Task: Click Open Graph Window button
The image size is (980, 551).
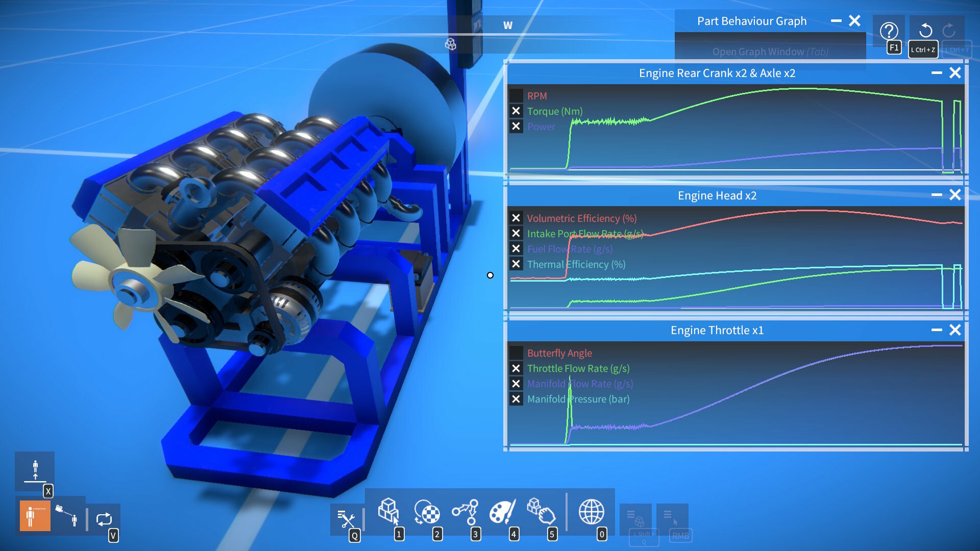Action: (770, 52)
